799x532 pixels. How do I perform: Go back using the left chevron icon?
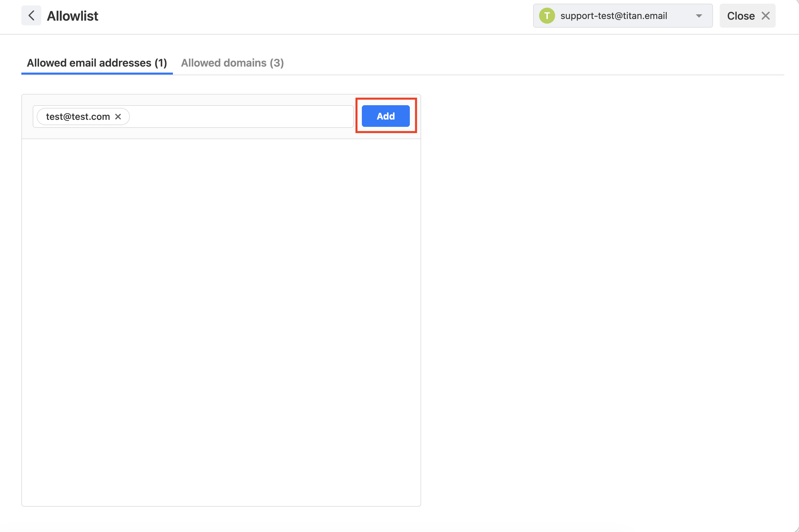point(31,16)
